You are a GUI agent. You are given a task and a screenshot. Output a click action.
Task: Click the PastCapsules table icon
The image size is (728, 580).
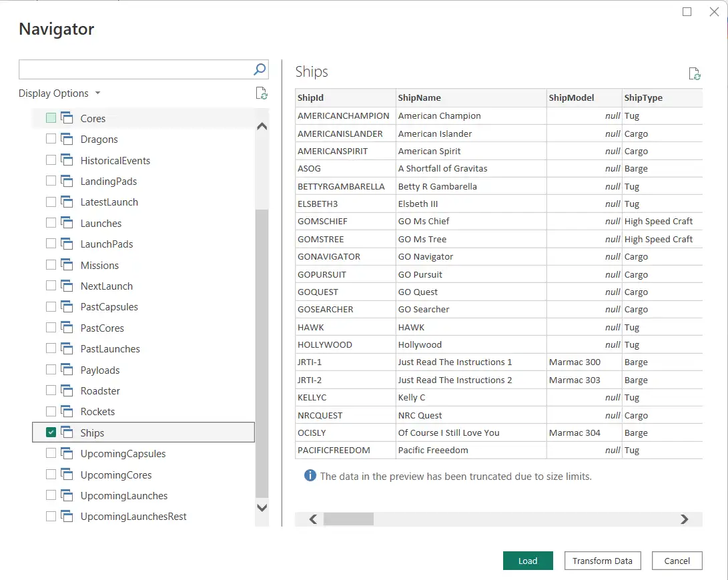pos(67,307)
